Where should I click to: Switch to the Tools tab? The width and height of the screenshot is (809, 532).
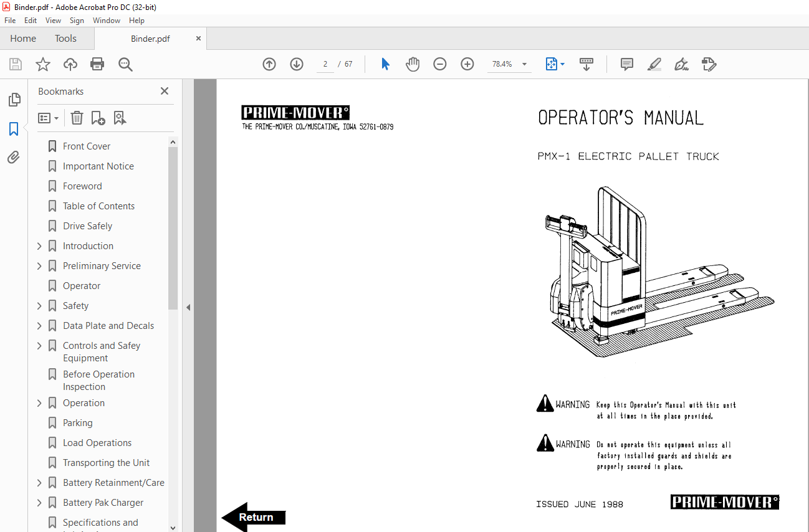pyautogui.click(x=65, y=39)
